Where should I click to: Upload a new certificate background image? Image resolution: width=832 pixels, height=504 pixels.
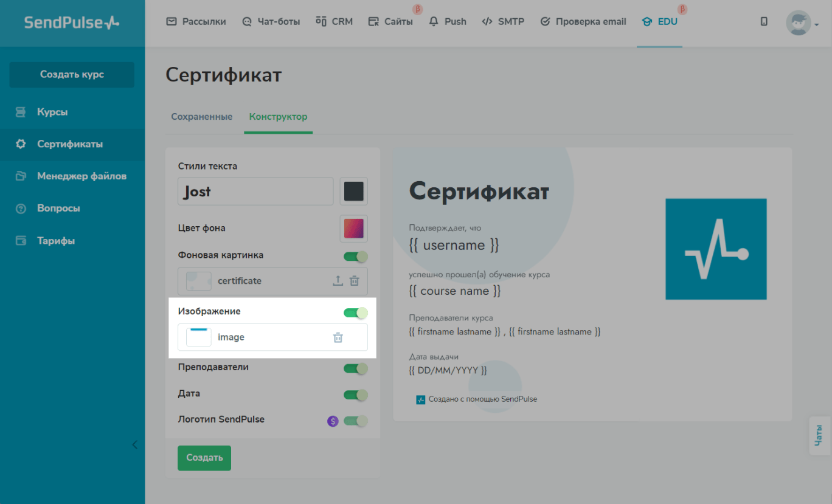(338, 281)
